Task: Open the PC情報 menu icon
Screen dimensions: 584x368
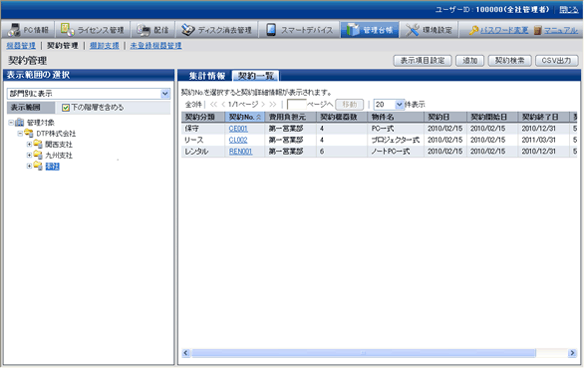Action: 14,30
